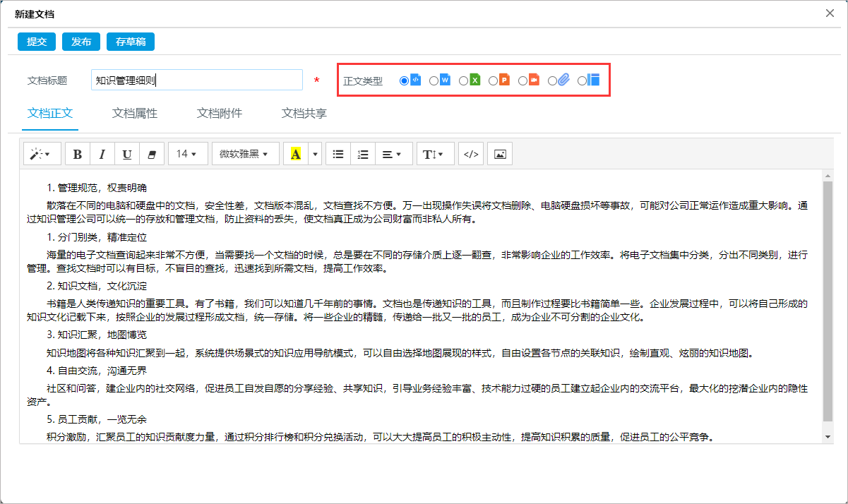Toggle bold formatting in the editor toolbar
Image resolution: width=848 pixels, height=504 pixels.
pos(77,154)
